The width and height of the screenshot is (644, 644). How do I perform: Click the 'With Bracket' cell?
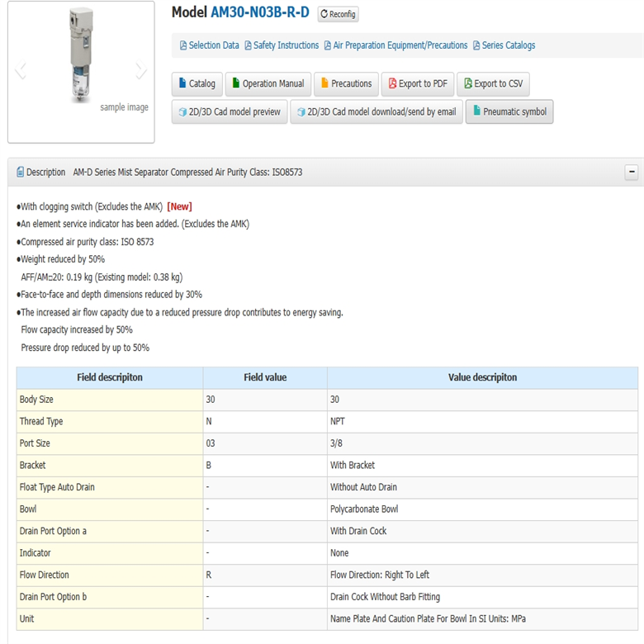click(483, 466)
